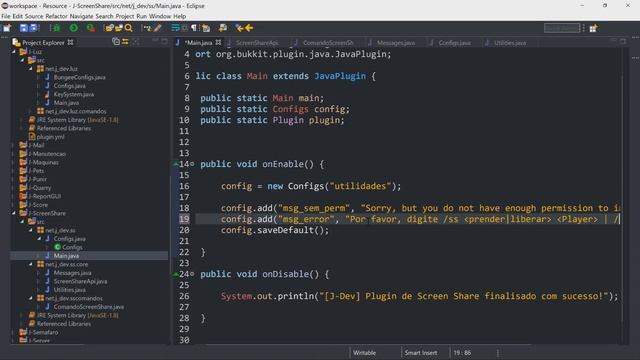Close the Project Explorer view tab
640x360 pixels.
pos(70,42)
